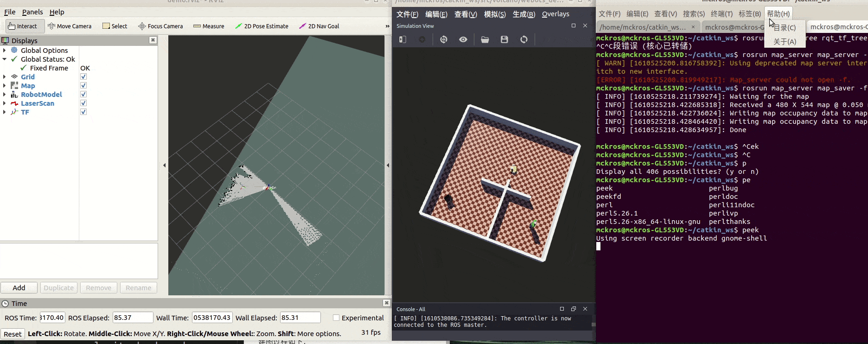Toggle the Webots scene tree side panel icon
The width and height of the screenshot is (868, 344).
click(x=402, y=40)
